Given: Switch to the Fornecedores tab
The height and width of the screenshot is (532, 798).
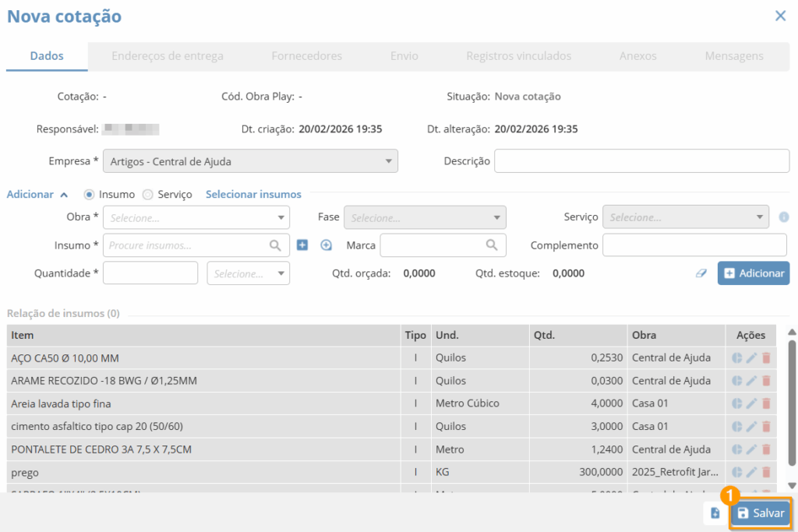Looking at the screenshot, I should tap(306, 56).
